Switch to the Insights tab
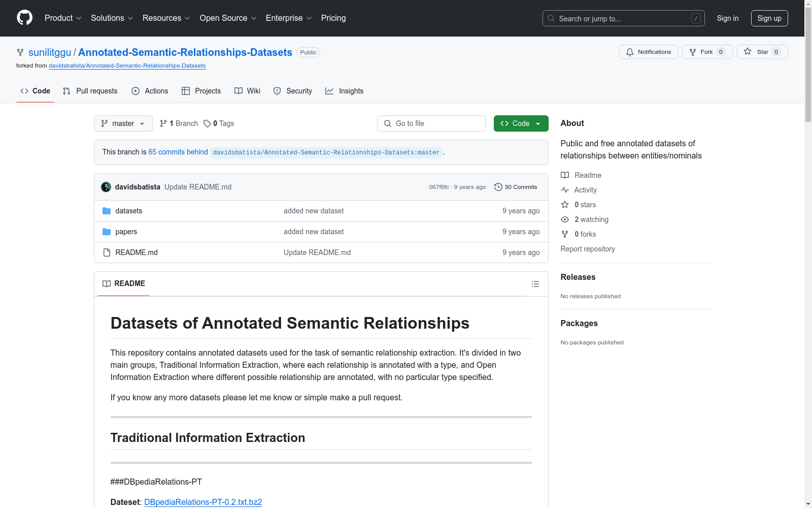The image size is (812, 508). (344, 91)
